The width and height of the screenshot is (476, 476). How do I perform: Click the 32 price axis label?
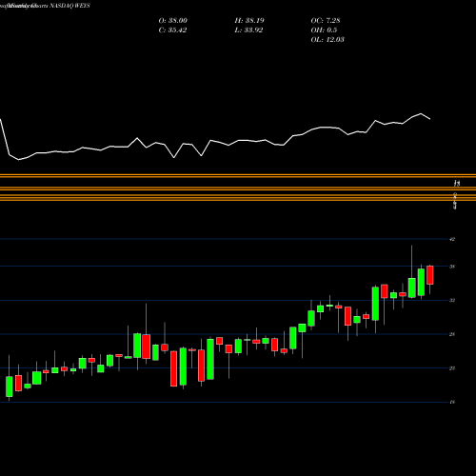tap(452, 300)
